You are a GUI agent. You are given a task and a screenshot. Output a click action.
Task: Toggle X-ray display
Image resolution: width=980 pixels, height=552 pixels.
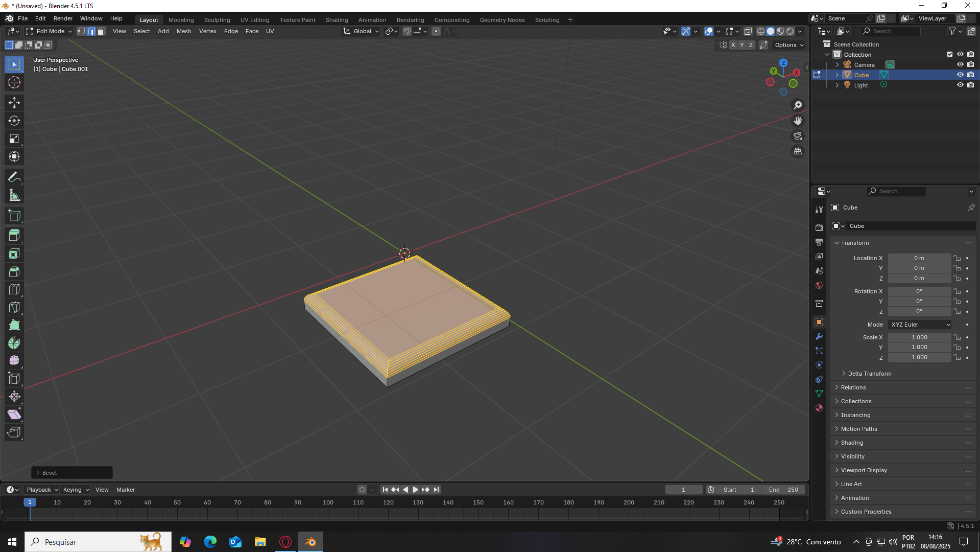point(748,31)
